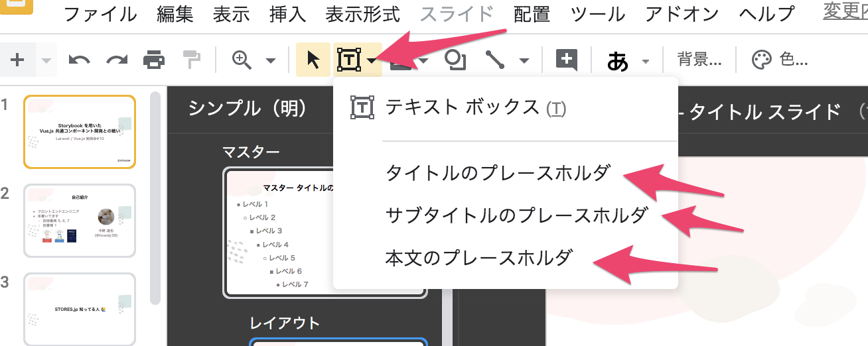Image resolution: width=868 pixels, height=346 pixels.
Task: Select the first layout thumbnail under レイアウト
Action: pyautogui.click(x=338, y=342)
